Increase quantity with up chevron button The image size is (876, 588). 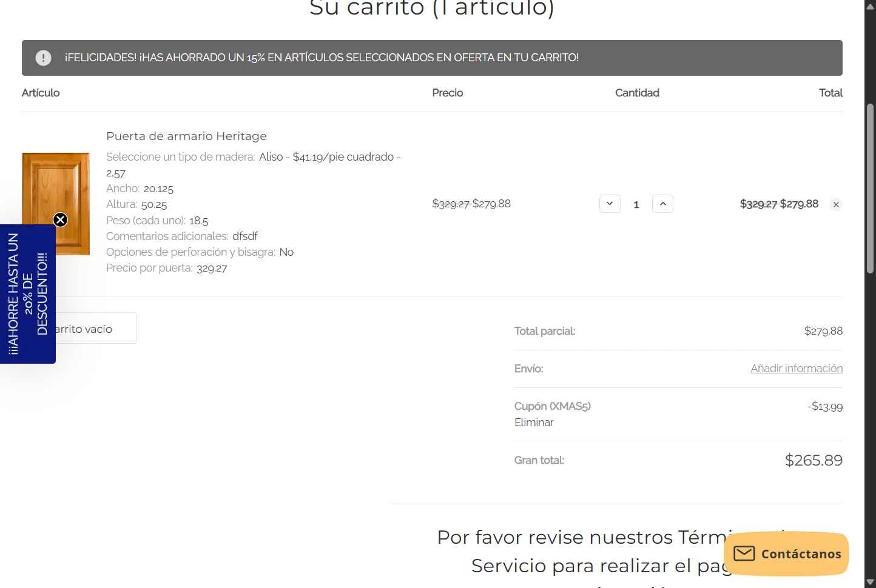(x=662, y=204)
